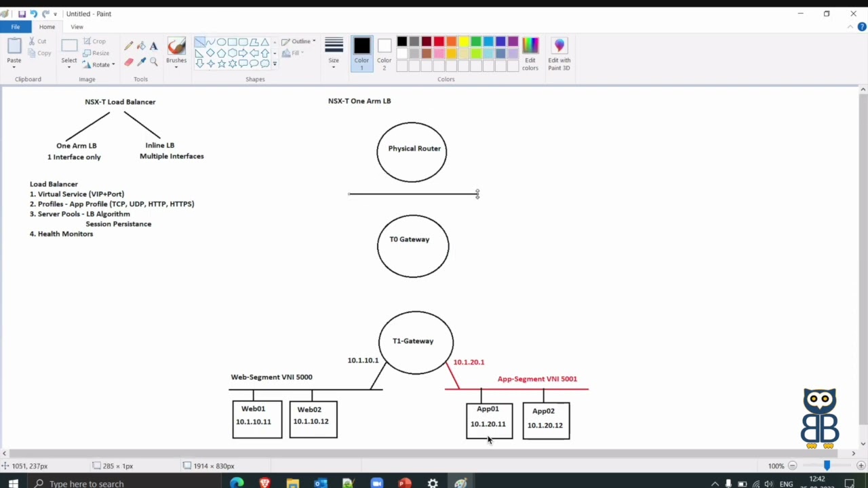Switch to the View tab

(x=77, y=27)
